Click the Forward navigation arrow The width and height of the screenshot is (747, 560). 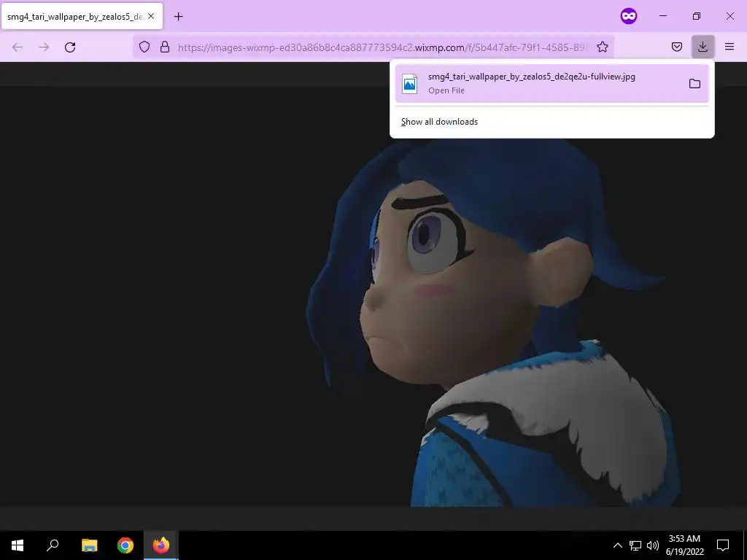[x=44, y=47]
